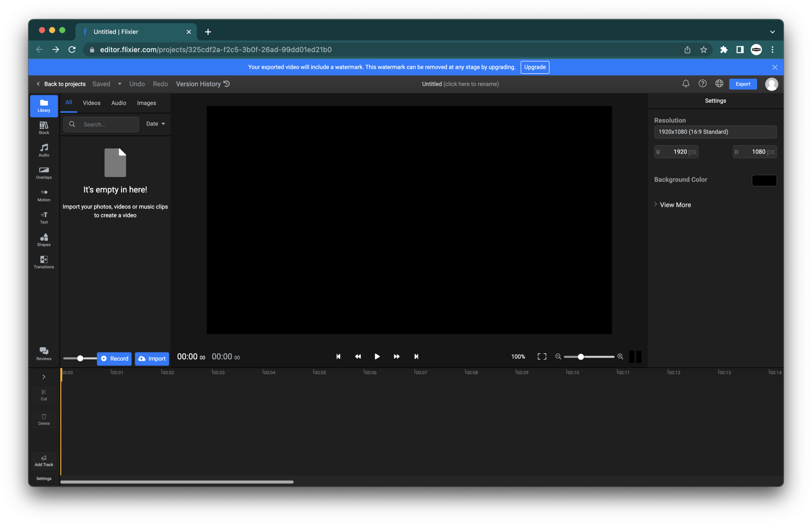Open the Background Color swatch
Viewport: 812px width, 524px height.
coord(764,180)
